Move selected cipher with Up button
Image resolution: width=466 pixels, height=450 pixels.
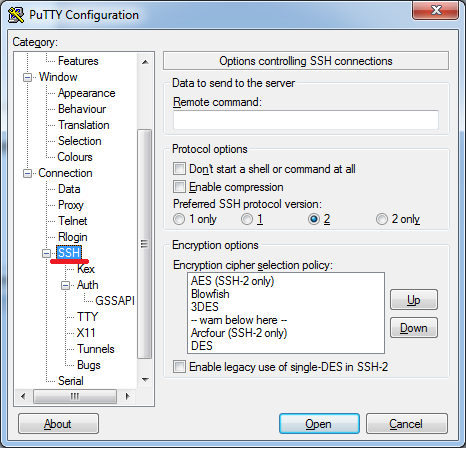click(x=414, y=300)
